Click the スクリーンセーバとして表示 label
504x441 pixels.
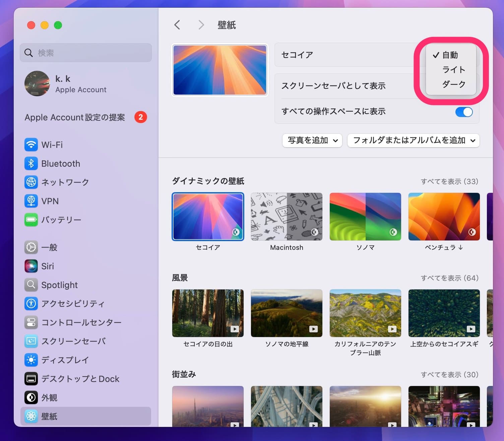pos(333,86)
